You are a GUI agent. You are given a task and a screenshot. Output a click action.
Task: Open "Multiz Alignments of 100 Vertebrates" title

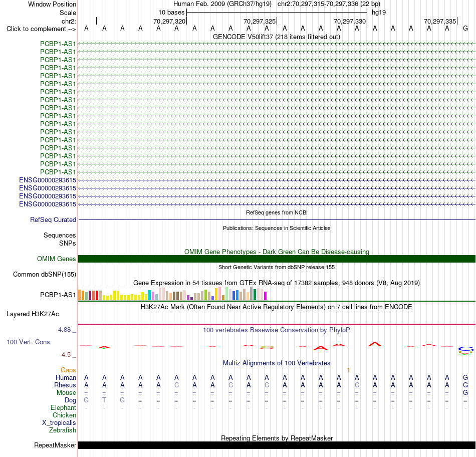pyautogui.click(x=277, y=363)
